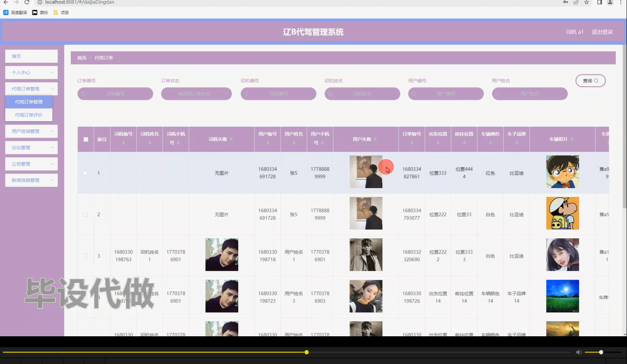
Task: Click the 查询 search button
Action: [591, 81]
